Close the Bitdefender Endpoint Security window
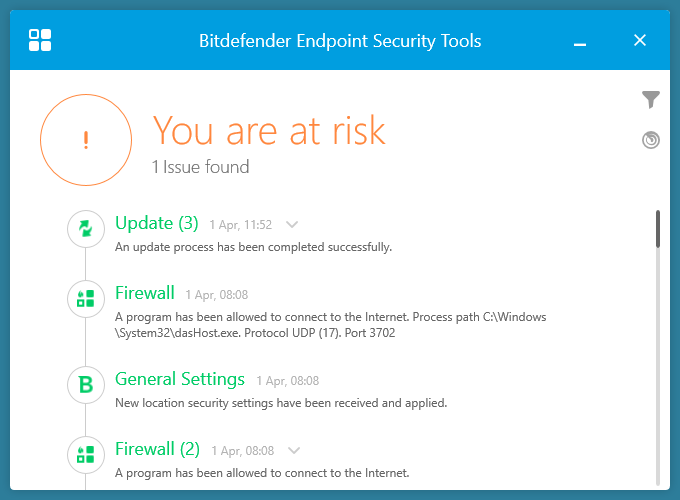Viewport: 680px width, 500px height. tap(640, 40)
